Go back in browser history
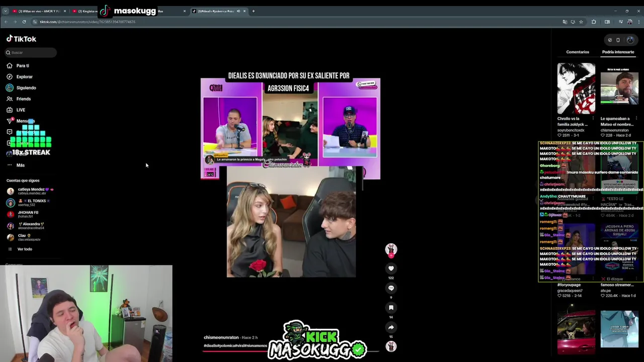The height and width of the screenshot is (362, 644). coord(6,22)
